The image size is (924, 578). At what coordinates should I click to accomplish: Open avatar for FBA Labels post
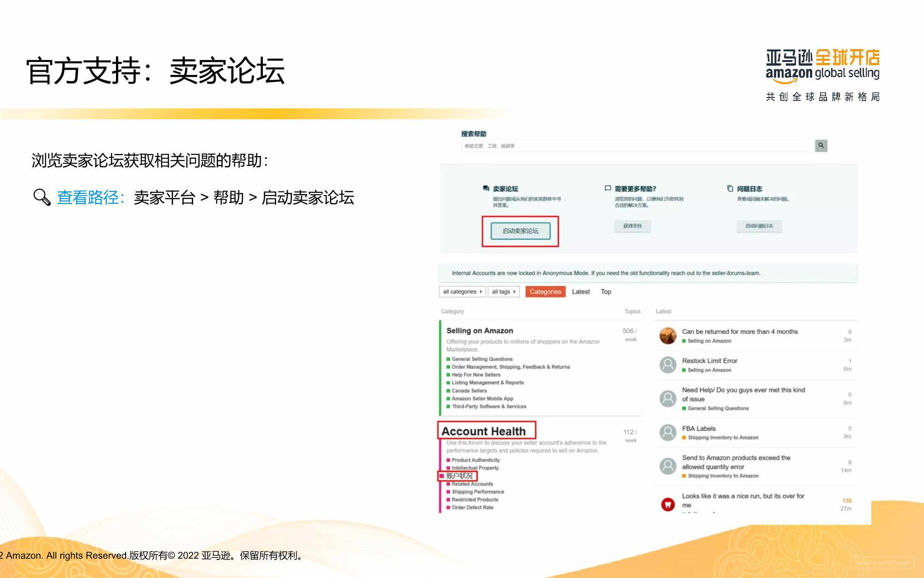(668, 433)
